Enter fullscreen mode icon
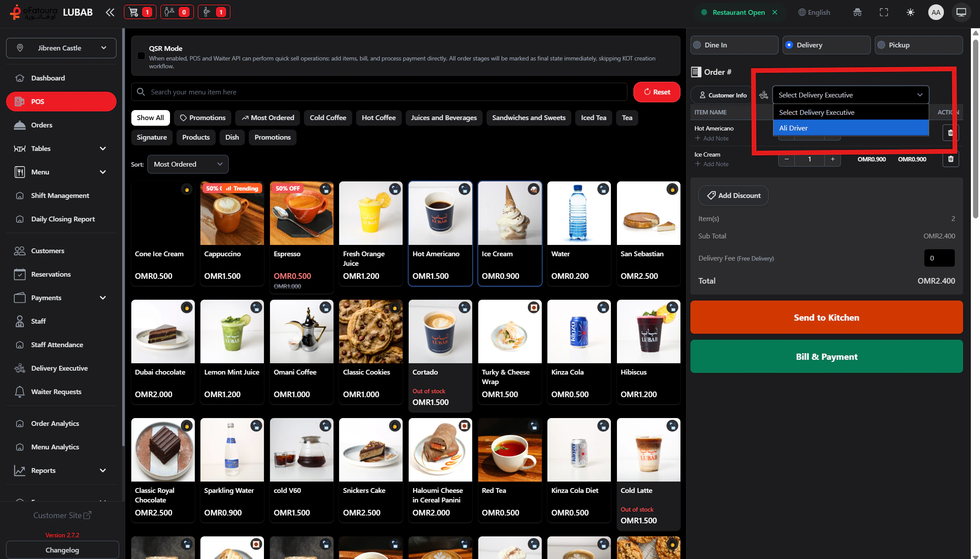 [x=883, y=12]
